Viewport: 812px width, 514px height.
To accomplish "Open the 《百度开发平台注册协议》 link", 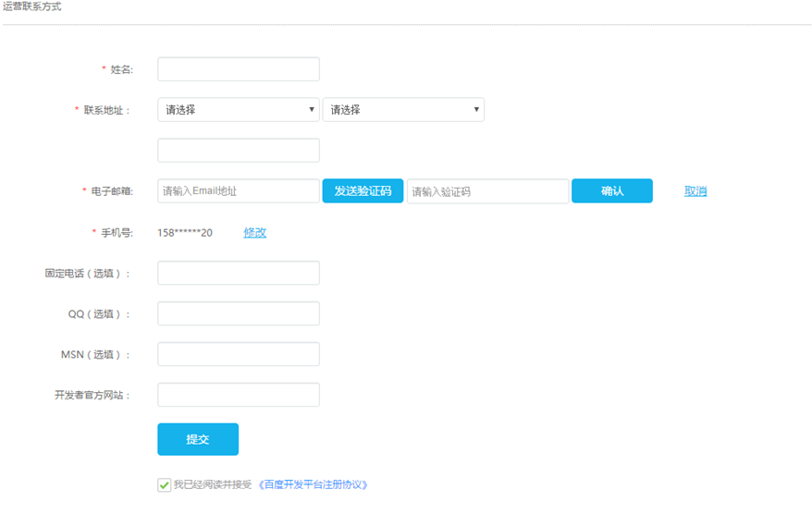I will (313, 484).
